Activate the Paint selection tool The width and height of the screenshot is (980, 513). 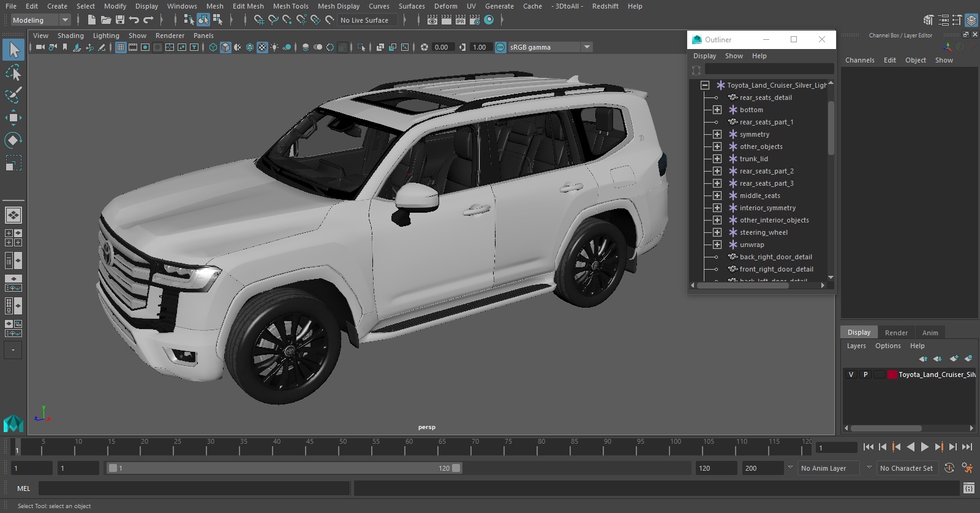(13, 95)
